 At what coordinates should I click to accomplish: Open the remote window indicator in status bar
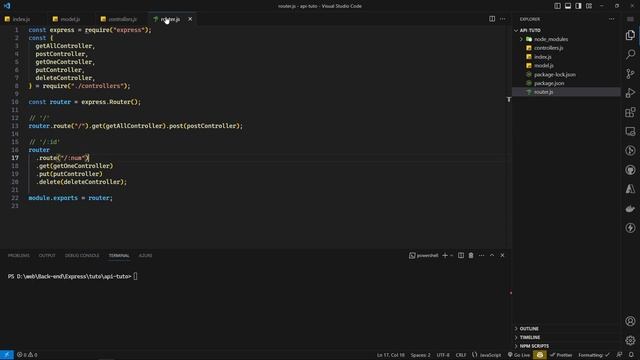[x=7, y=355]
